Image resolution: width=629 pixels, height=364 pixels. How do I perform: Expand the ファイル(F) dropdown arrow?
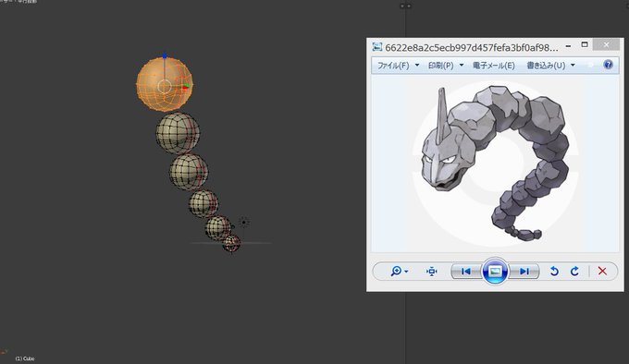pos(417,65)
